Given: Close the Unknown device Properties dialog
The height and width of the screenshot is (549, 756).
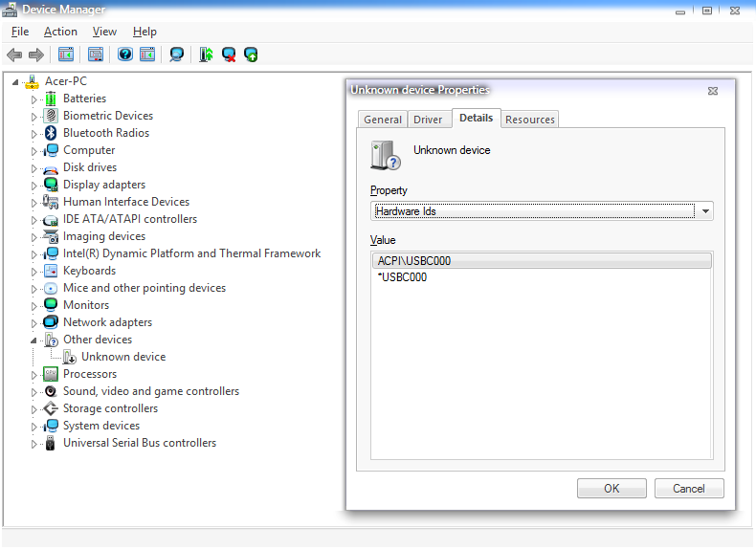Looking at the screenshot, I should point(713,91).
